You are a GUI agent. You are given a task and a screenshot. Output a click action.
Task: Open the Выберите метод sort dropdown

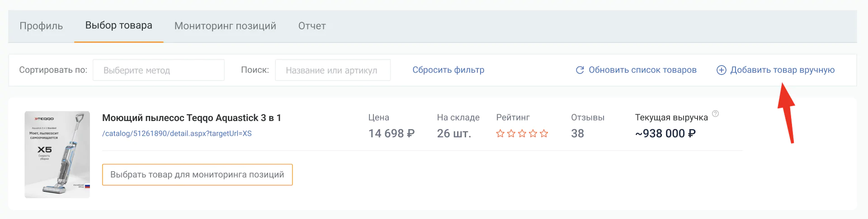[159, 70]
